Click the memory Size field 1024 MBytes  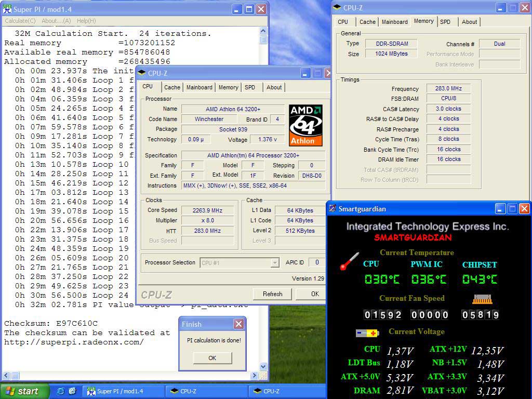392,54
